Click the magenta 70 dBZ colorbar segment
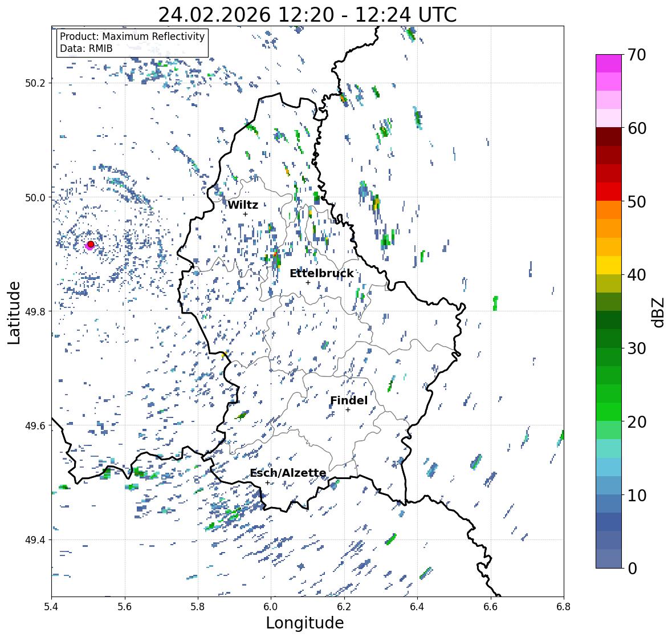Screen dimensions: 672x637 609,63
